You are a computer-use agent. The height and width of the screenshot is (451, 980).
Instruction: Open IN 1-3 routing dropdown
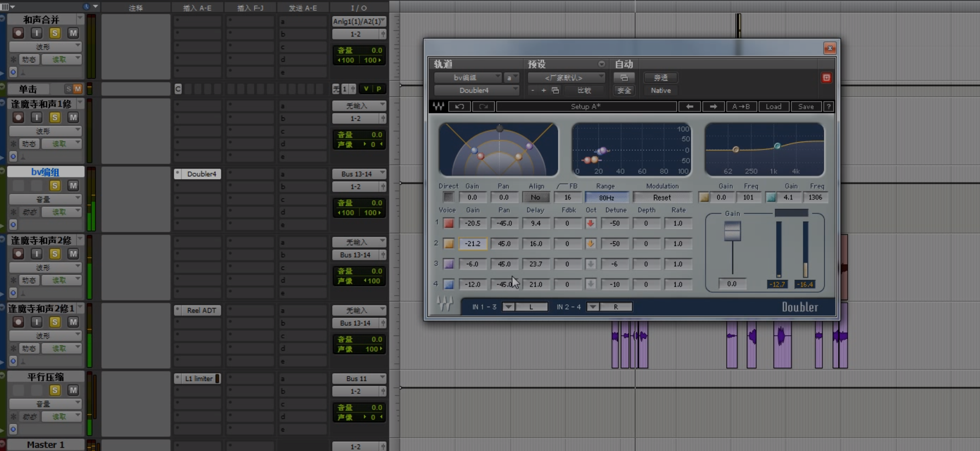pyautogui.click(x=508, y=307)
